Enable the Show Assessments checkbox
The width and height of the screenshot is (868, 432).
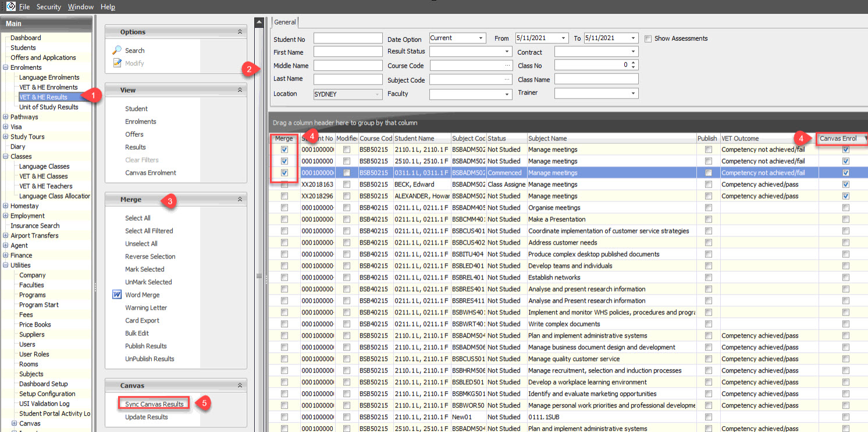click(x=648, y=38)
